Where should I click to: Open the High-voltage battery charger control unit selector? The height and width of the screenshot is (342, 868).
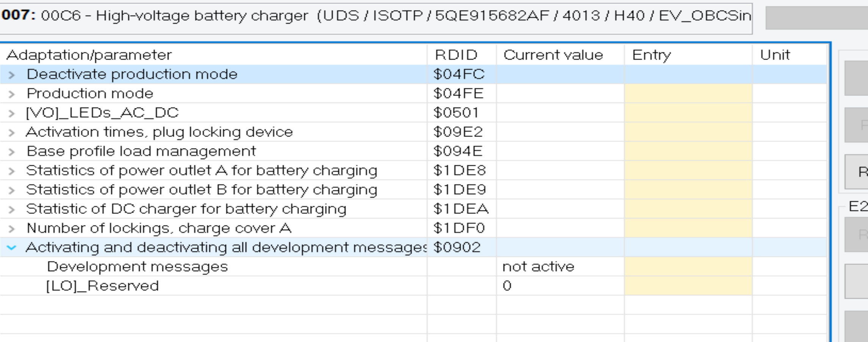375,16
